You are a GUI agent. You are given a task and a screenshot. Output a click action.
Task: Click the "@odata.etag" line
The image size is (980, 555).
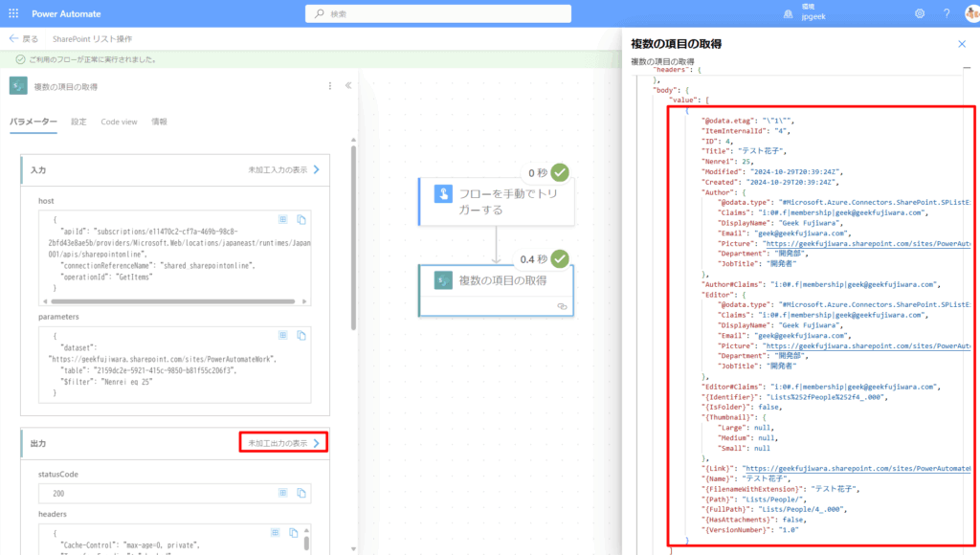click(747, 121)
